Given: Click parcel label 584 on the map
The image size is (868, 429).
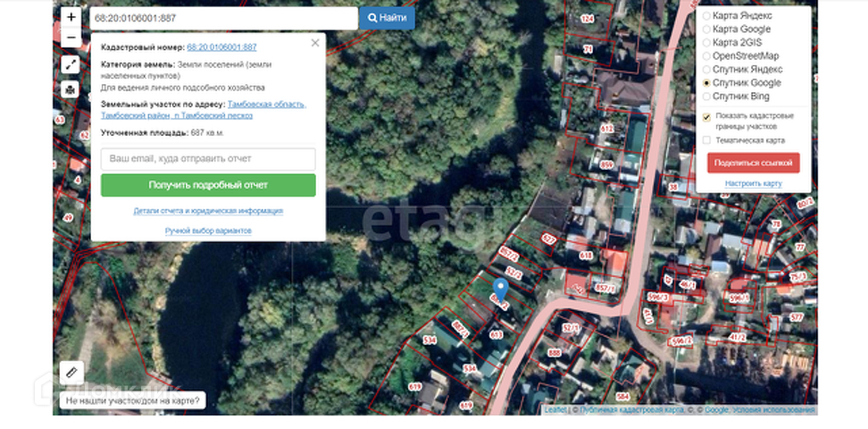Looking at the screenshot, I should tap(622, 397).
